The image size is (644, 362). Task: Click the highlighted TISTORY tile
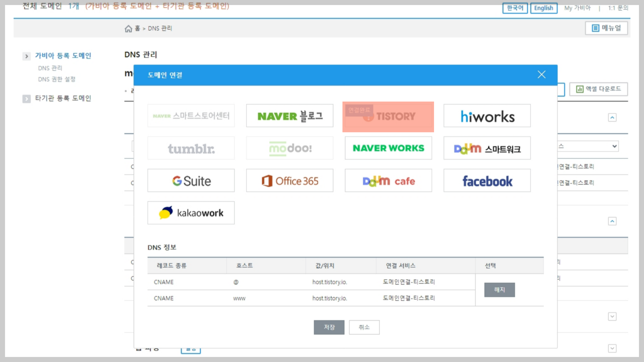(388, 117)
